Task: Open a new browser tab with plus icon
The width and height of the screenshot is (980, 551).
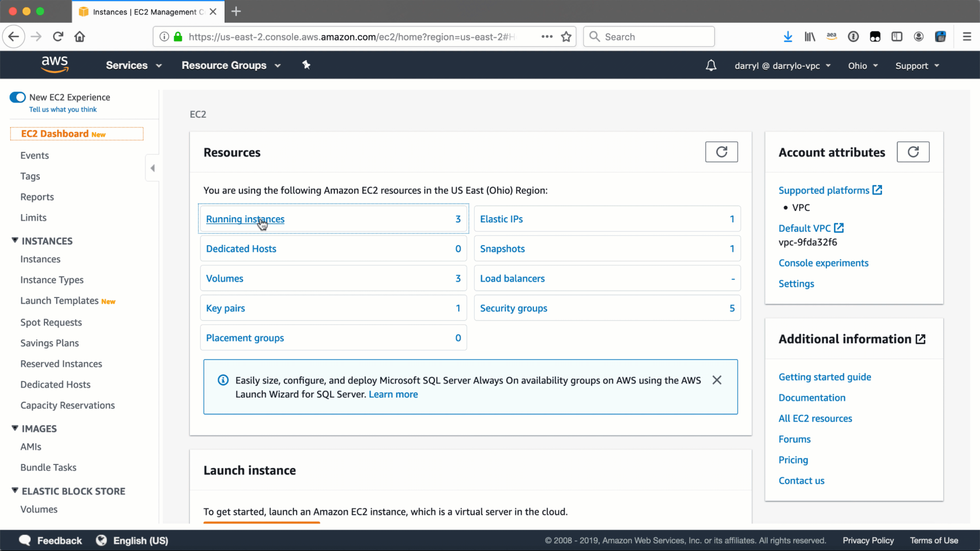Action: pyautogui.click(x=236, y=11)
